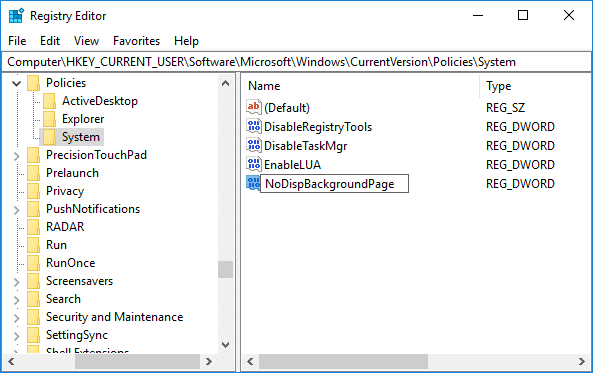Viewport: 593px width, 373px height.
Task: Click the PrecisionTouchPad folder icon
Action: (x=33, y=155)
